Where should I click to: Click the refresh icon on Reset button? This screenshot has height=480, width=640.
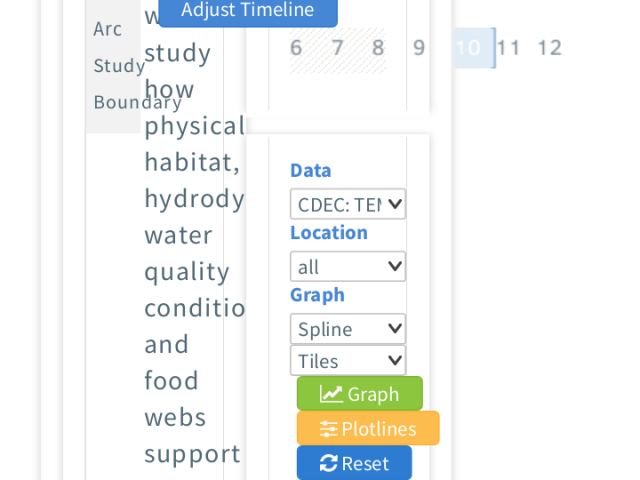tap(329, 463)
